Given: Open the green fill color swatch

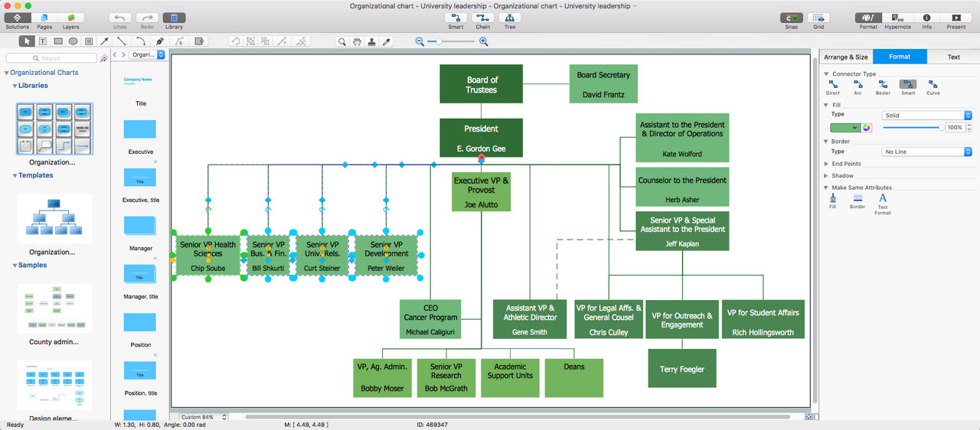Looking at the screenshot, I should point(845,128).
